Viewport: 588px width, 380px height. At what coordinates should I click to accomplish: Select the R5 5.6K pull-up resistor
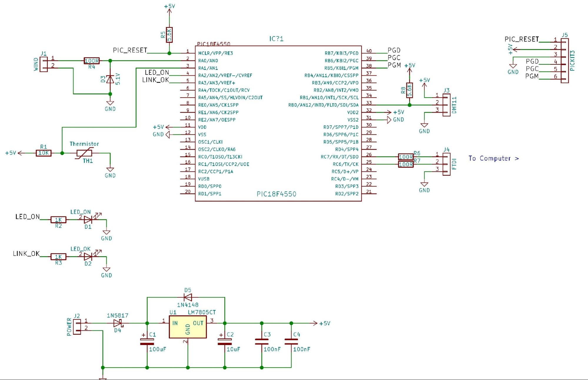pos(169,35)
